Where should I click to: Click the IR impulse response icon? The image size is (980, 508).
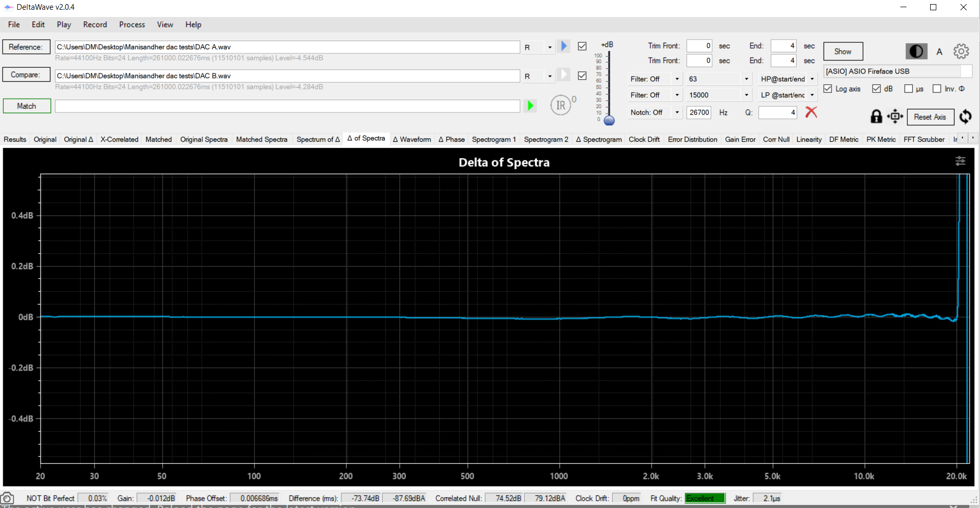561,105
